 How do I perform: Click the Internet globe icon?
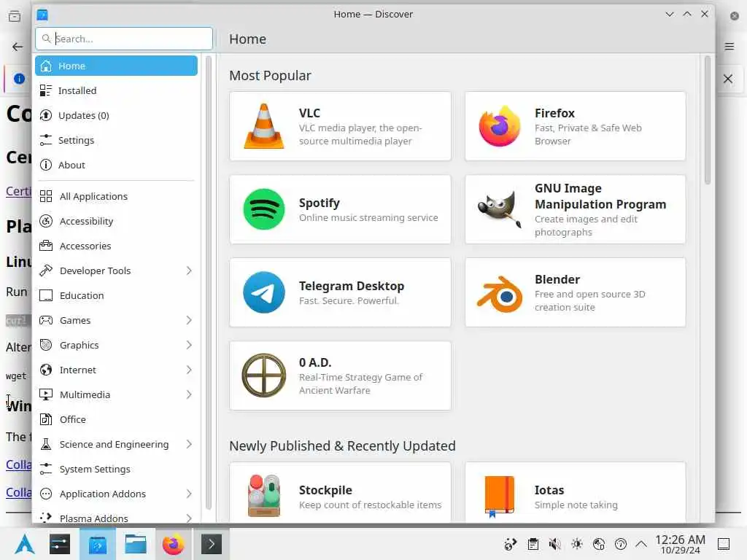click(46, 370)
